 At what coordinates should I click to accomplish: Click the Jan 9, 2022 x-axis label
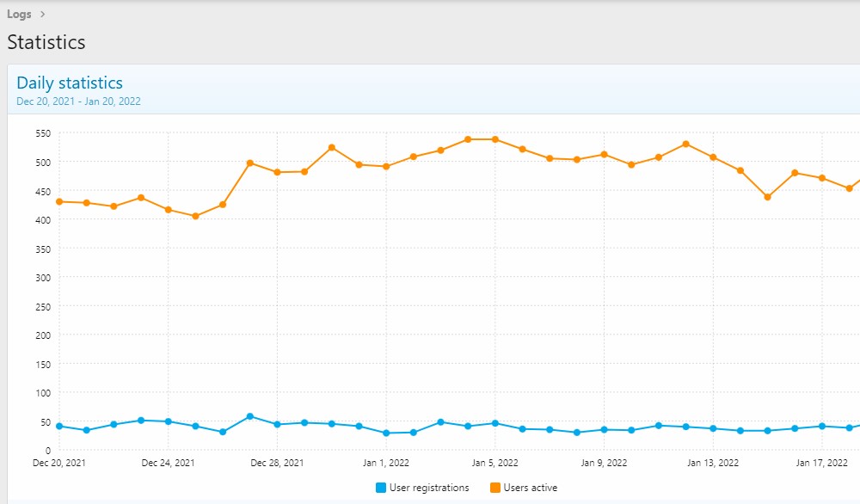click(604, 463)
